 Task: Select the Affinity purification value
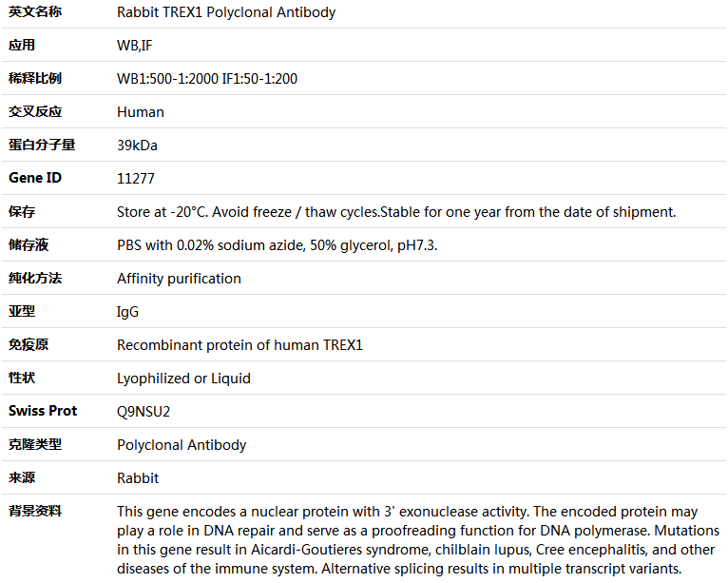pyautogui.click(x=179, y=279)
